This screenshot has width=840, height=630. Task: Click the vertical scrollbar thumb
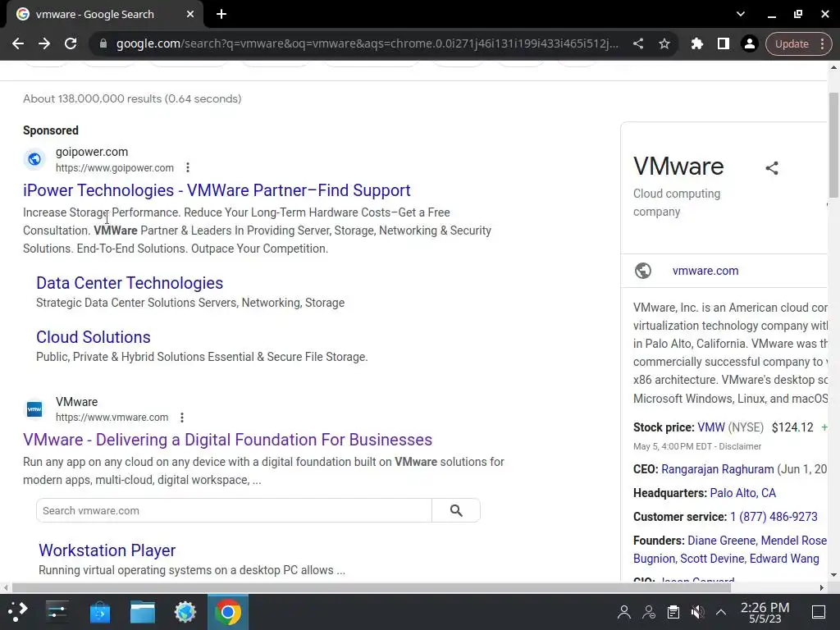[833, 144]
